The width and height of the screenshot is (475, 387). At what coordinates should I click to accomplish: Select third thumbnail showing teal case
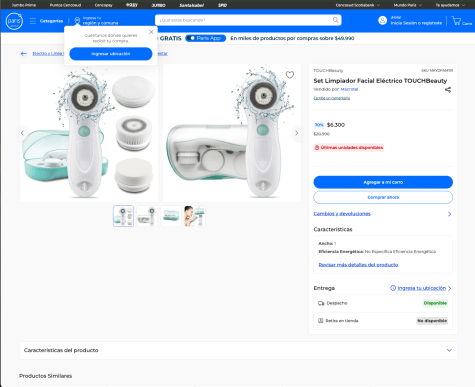pyautogui.click(x=171, y=216)
